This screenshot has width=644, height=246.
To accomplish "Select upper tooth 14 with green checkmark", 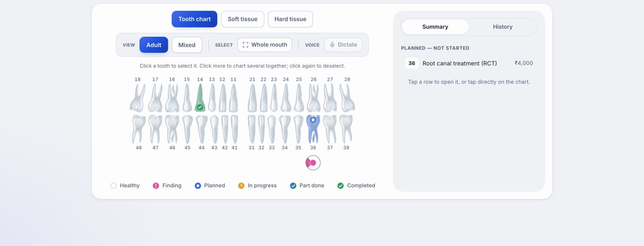I will 200,97.
